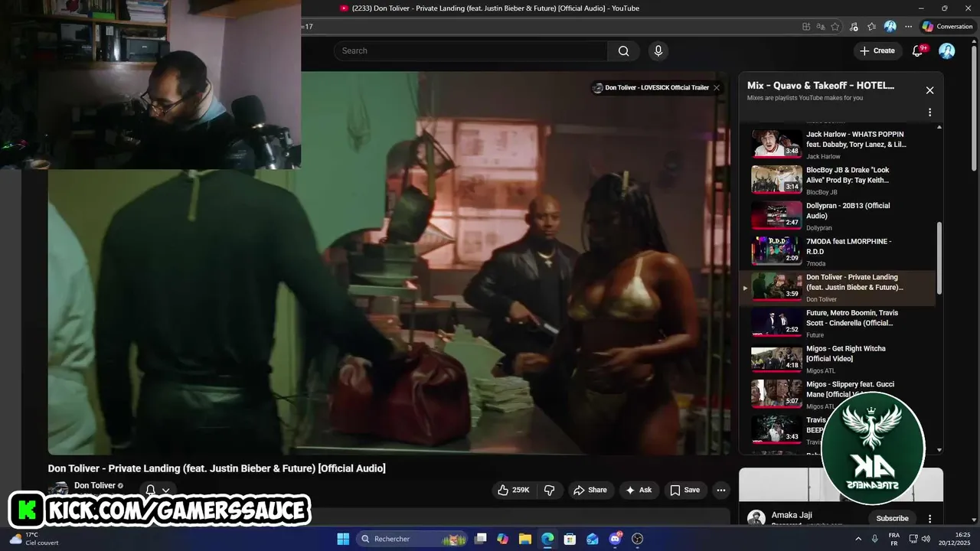Show hidden system tray icons chevron
Image resolution: width=980 pixels, height=551 pixels.
[x=858, y=539]
